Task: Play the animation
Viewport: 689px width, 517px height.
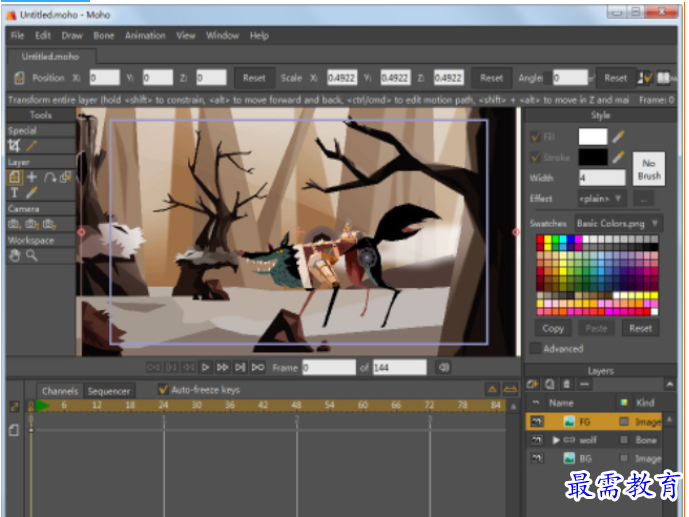Action: (205, 367)
